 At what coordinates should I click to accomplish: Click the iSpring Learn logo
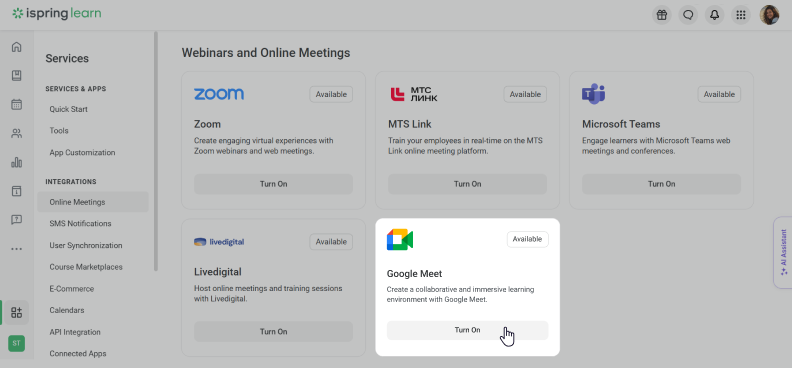tap(57, 14)
